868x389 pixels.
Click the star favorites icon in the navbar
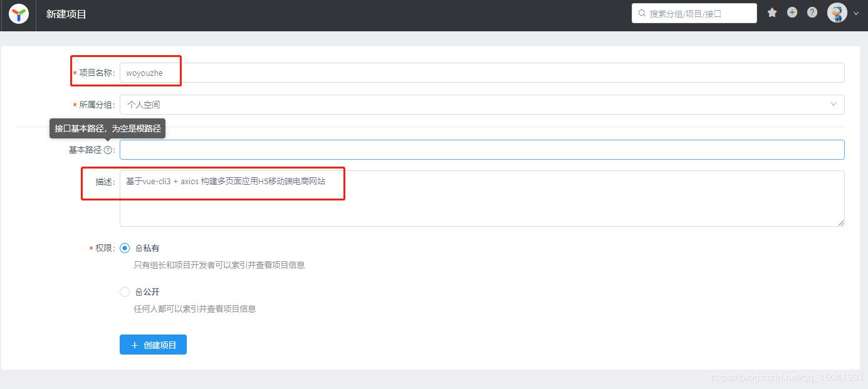(771, 12)
